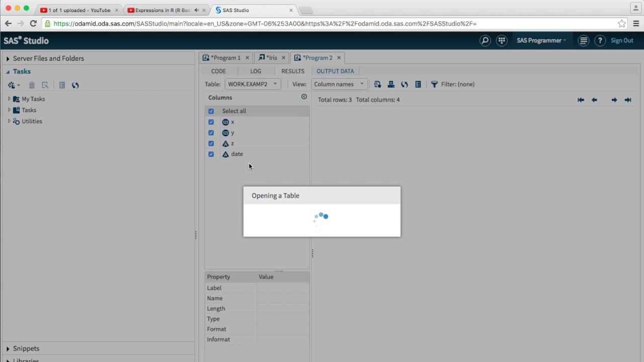Collapse the Columns panel with arrow icon
Viewport: 644px width, 362px height.
(304, 97)
